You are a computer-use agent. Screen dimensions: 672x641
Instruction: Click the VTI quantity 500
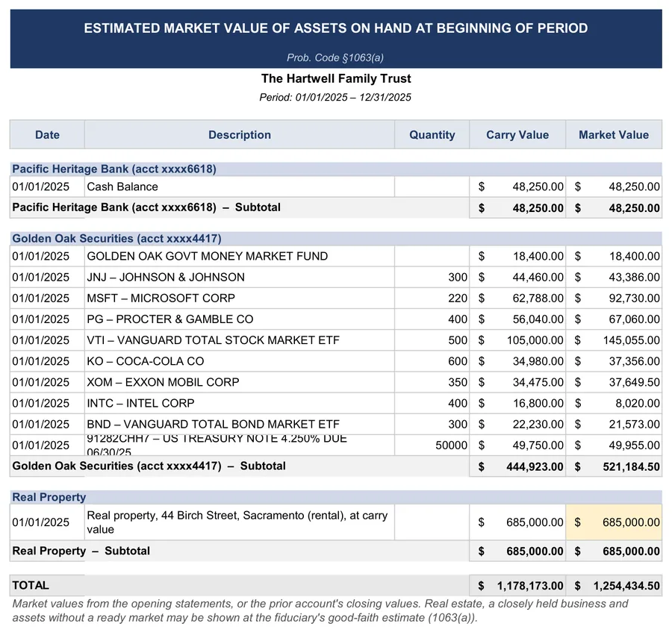click(x=432, y=340)
